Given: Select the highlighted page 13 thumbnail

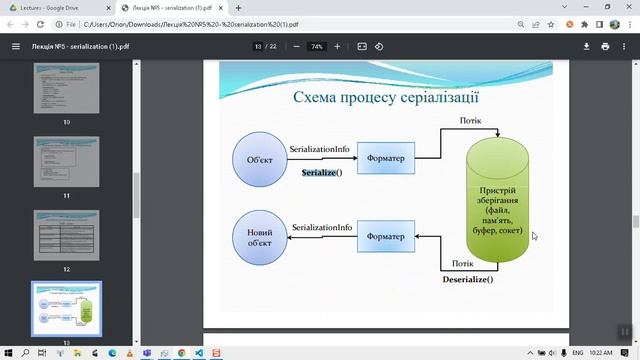Looking at the screenshot, I should 67,309.
